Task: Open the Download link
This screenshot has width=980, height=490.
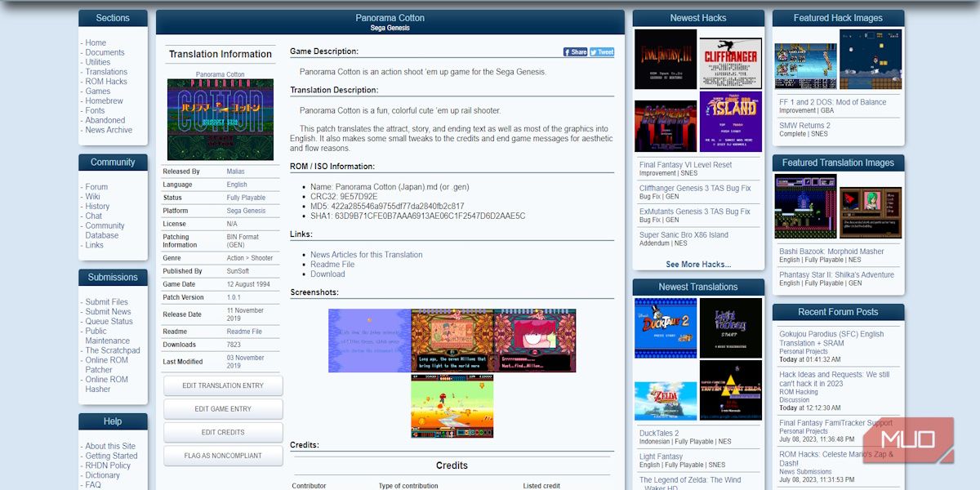Action: (327, 274)
